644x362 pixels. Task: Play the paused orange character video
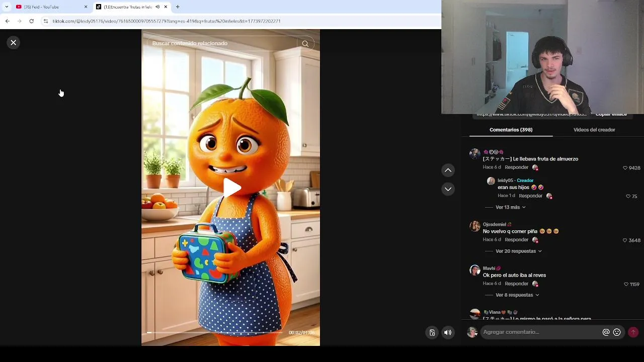[231, 188]
